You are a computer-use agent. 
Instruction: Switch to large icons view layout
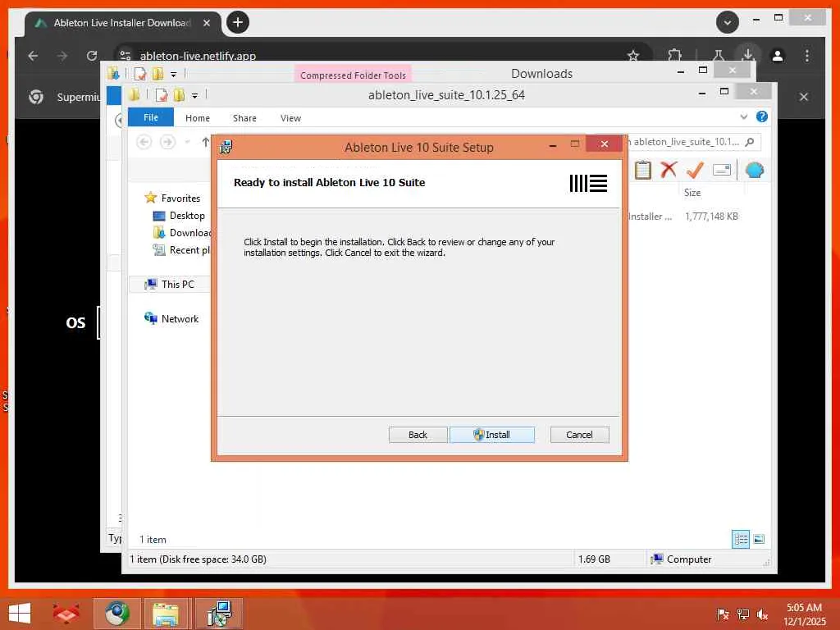[759, 539]
